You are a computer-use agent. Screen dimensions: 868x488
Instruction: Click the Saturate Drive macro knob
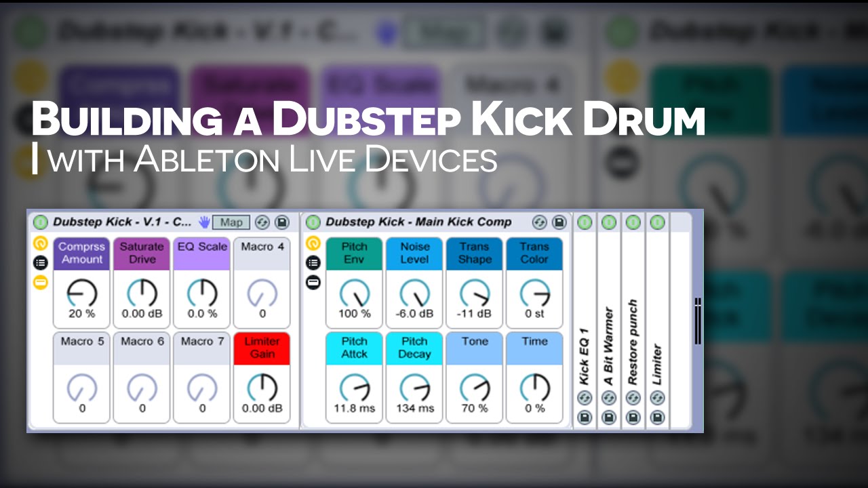[142, 293]
